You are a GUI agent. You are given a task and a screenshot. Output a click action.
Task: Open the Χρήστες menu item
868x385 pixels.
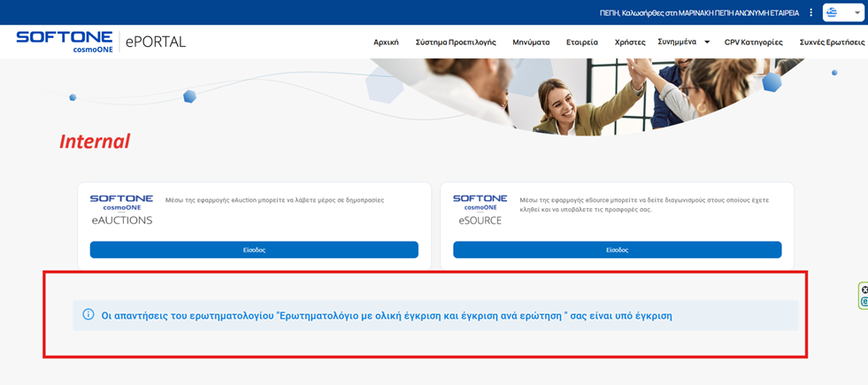tap(630, 42)
